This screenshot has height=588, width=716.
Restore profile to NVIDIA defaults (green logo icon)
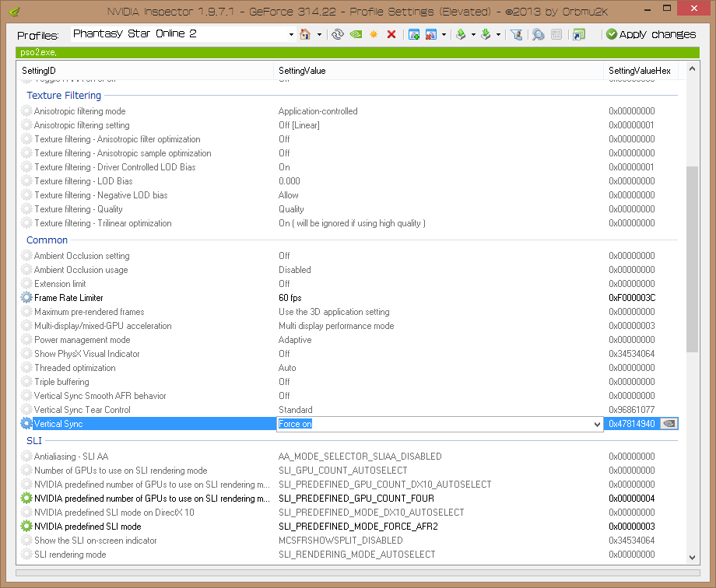pyautogui.click(x=356, y=34)
